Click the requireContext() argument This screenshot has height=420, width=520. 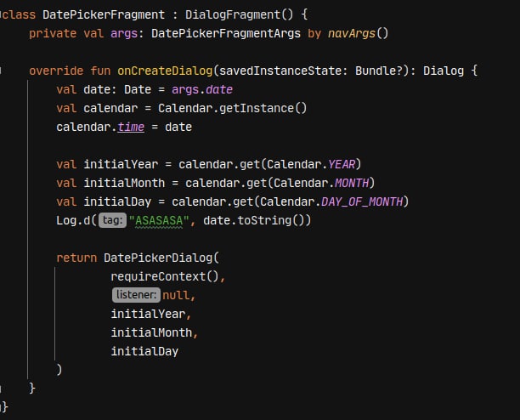tap(165, 276)
